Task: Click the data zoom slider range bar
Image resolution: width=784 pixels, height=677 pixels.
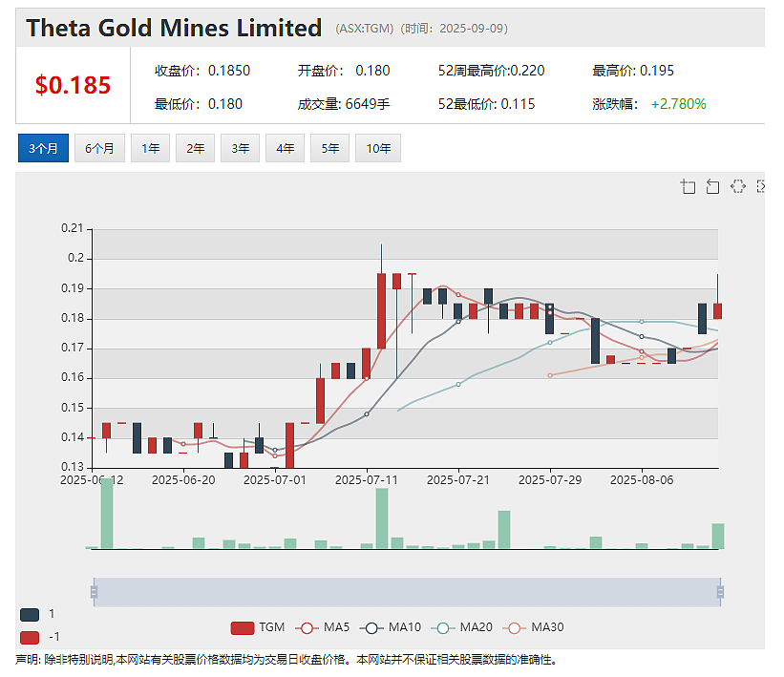Action: 407,592
